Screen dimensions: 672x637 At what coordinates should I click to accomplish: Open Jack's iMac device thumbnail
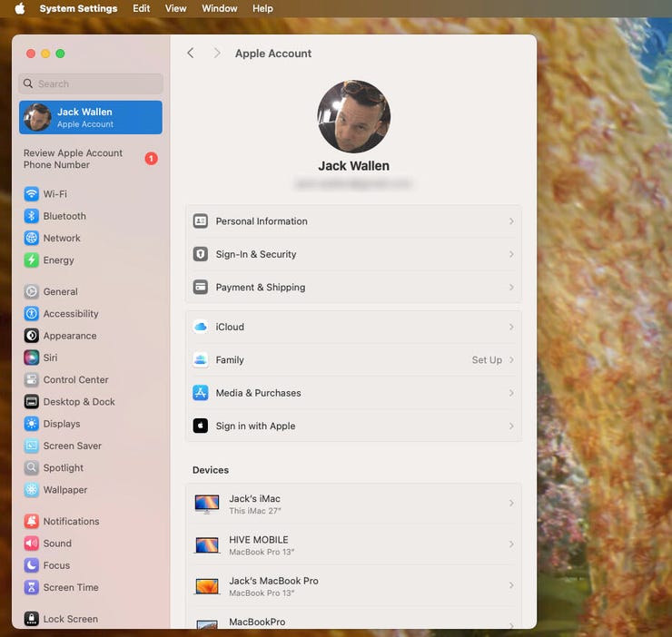207,504
